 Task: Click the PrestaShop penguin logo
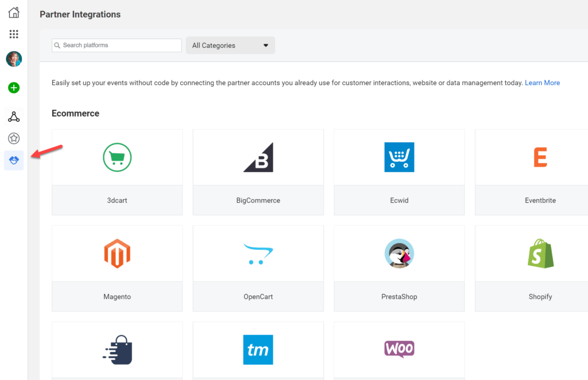click(400, 253)
